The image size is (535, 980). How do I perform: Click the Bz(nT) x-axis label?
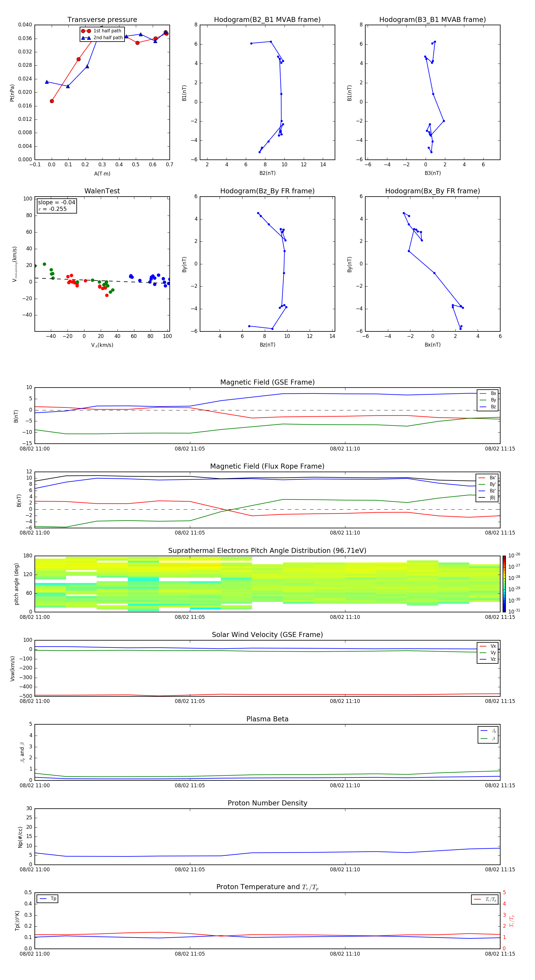pyautogui.click(x=267, y=345)
